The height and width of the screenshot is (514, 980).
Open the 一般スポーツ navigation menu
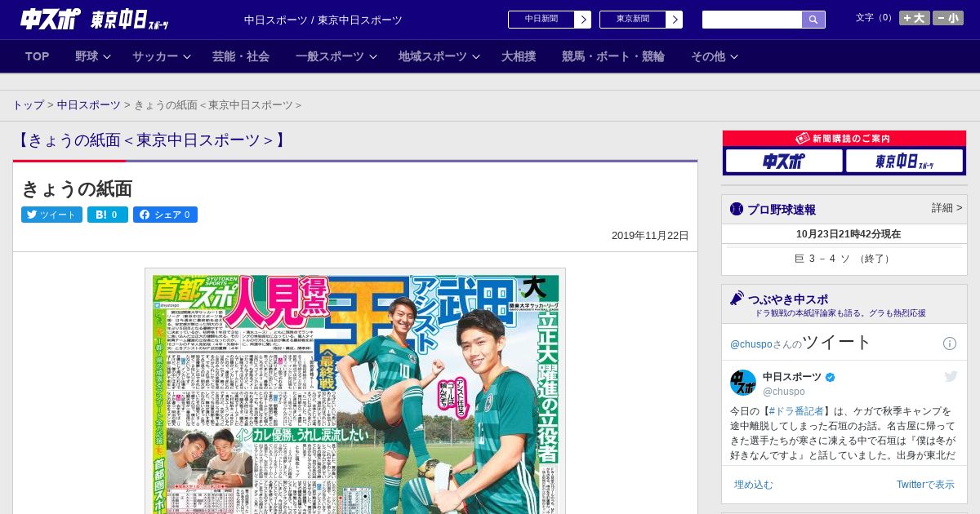(330, 56)
